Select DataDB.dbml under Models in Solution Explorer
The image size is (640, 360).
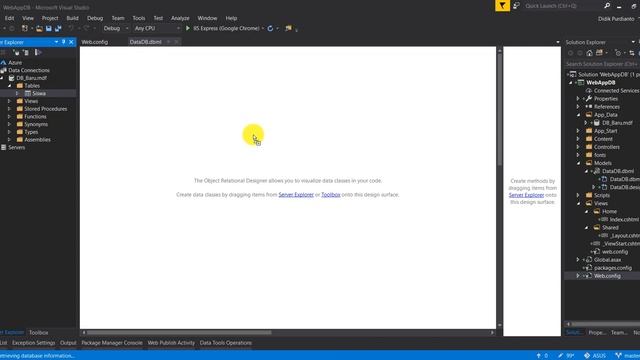click(618, 171)
